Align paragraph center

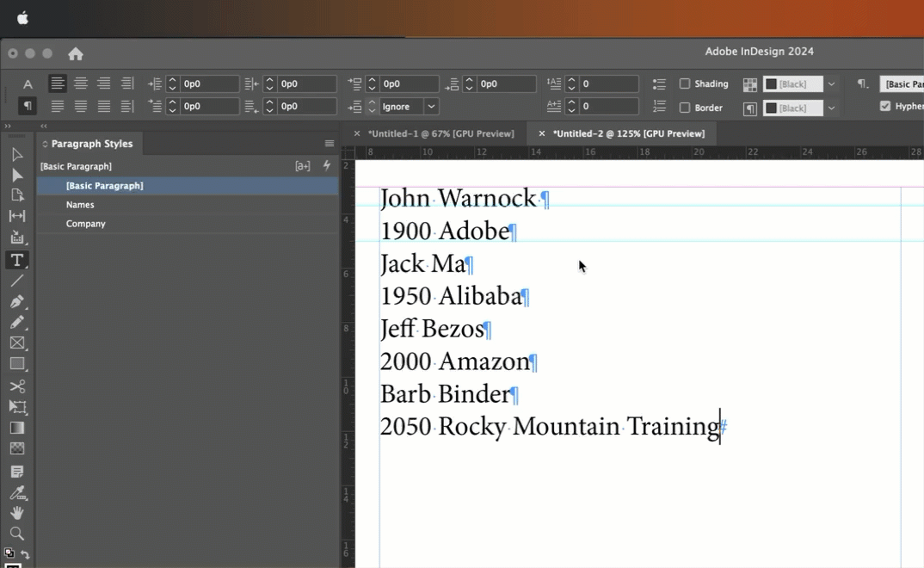click(81, 83)
